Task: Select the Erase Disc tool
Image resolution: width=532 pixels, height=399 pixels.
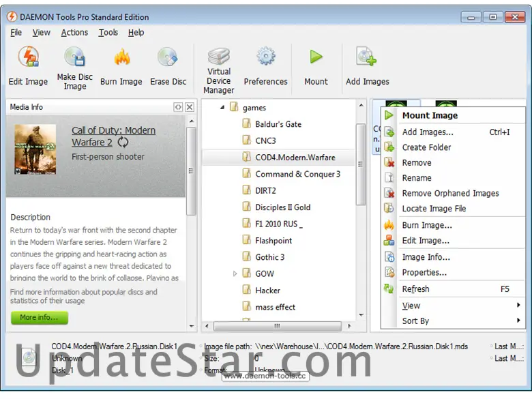Action: 168,66
